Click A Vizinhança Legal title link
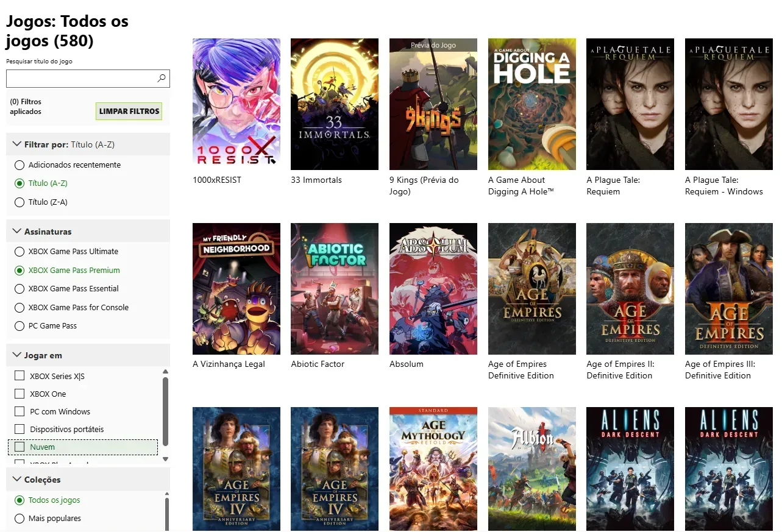Screen dimensions: 782x532 (x=229, y=364)
